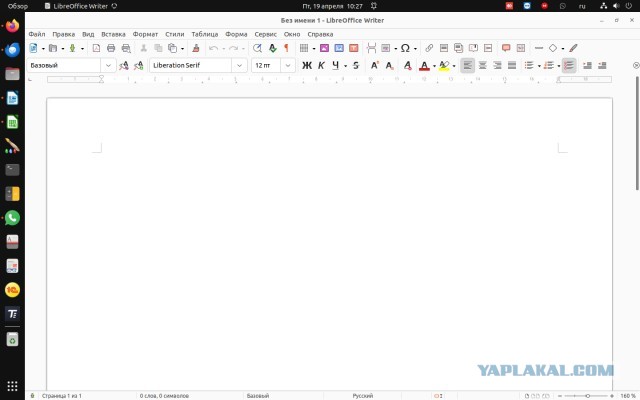This screenshot has width=640, height=400.
Task: Toggle Italic (К) formatting
Action: click(321, 65)
